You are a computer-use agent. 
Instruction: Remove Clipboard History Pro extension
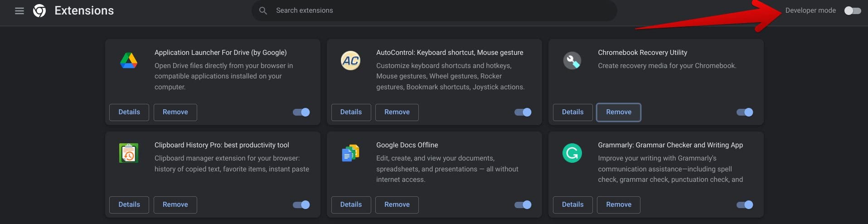175,205
